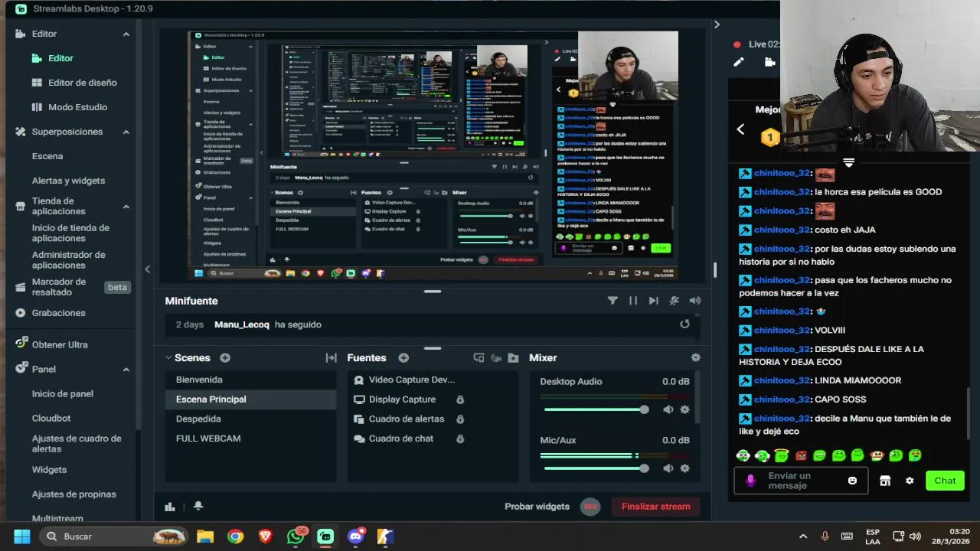
Task: Mute Mic/Aux speaker icon
Action: click(x=668, y=468)
